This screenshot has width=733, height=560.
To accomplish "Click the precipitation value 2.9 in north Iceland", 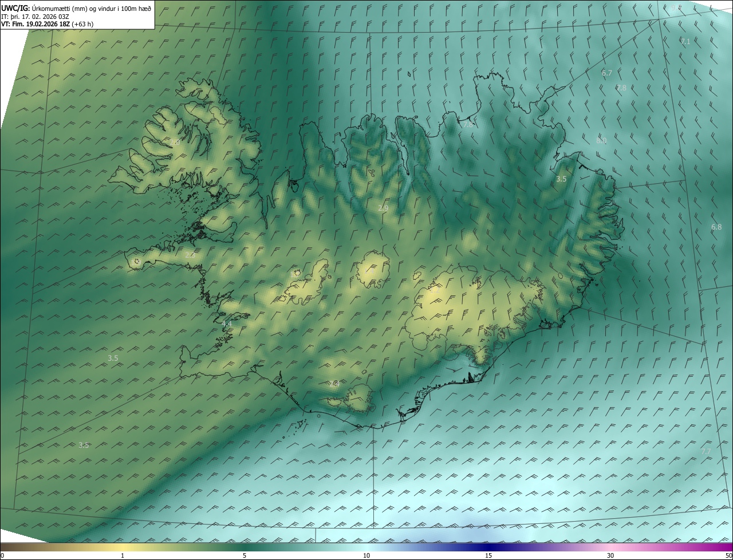I will tap(383, 208).
